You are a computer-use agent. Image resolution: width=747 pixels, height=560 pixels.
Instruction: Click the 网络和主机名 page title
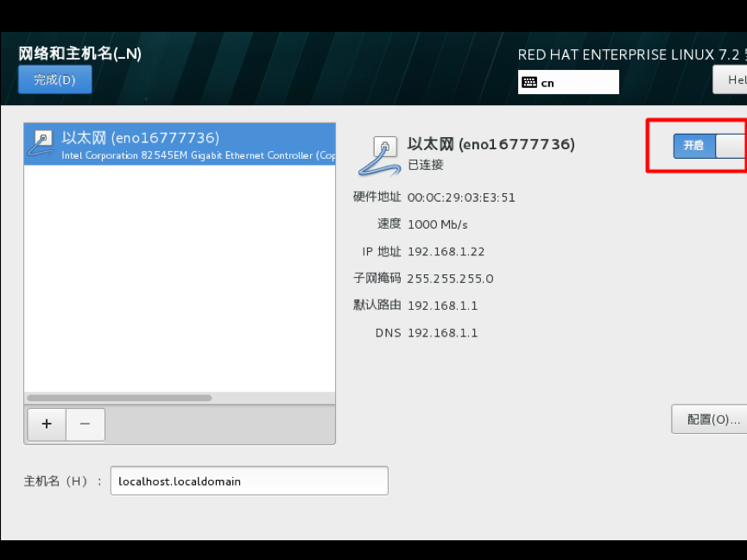80,53
